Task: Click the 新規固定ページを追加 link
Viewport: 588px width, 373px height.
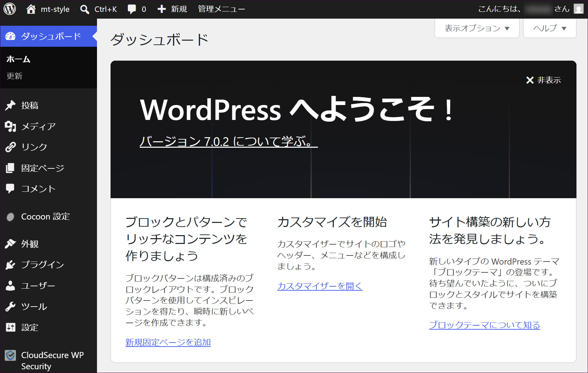Action: [x=168, y=342]
